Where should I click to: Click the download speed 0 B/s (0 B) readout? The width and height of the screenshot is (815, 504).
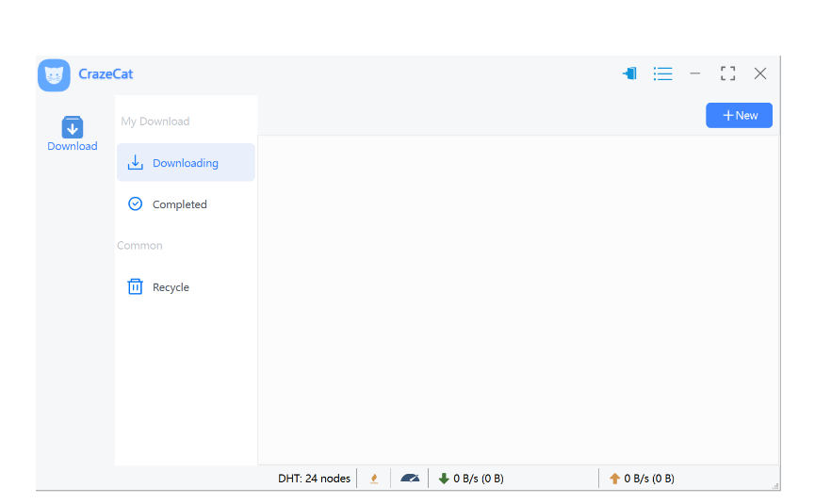pos(479,479)
